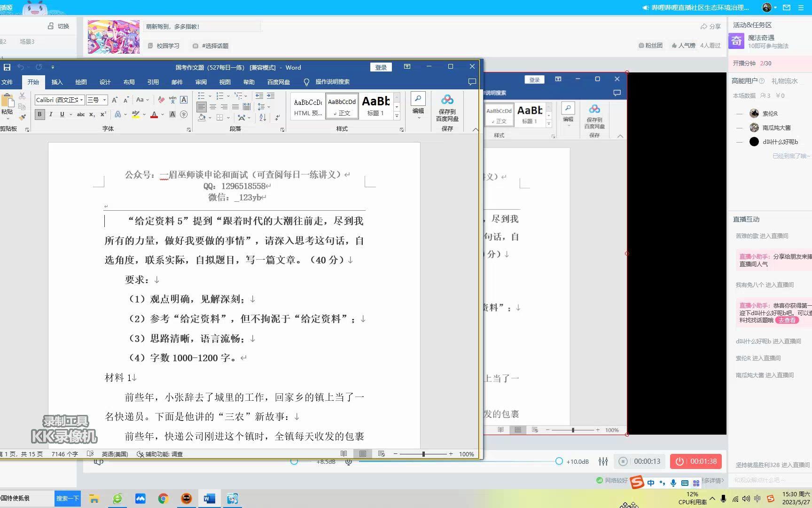Viewport: 812px width, 508px height.
Task: Open the phonetic guide (wén) tool
Action: click(x=172, y=100)
